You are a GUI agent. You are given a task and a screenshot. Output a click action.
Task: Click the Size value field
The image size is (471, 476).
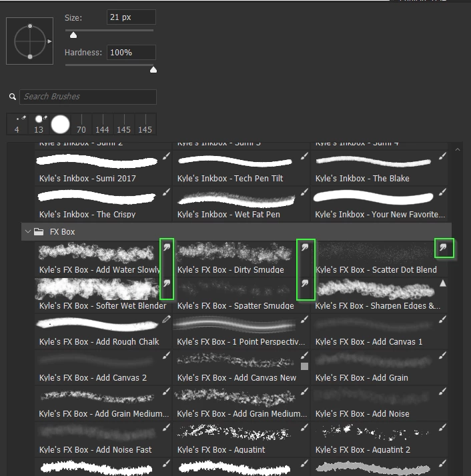tap(131, 17)
